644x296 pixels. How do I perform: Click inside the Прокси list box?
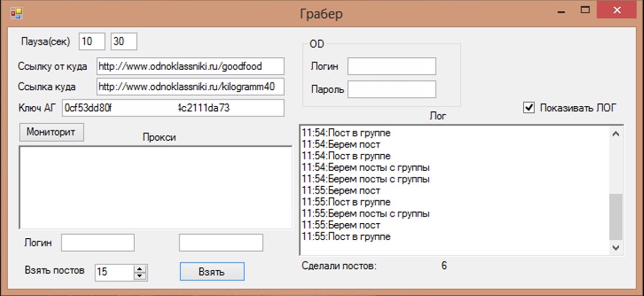pos(155,187)
